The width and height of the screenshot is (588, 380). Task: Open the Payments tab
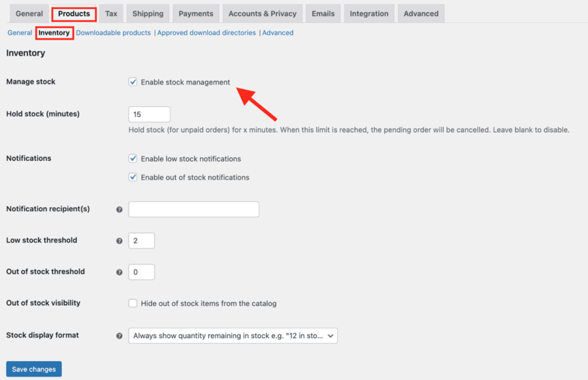[196, 14]
